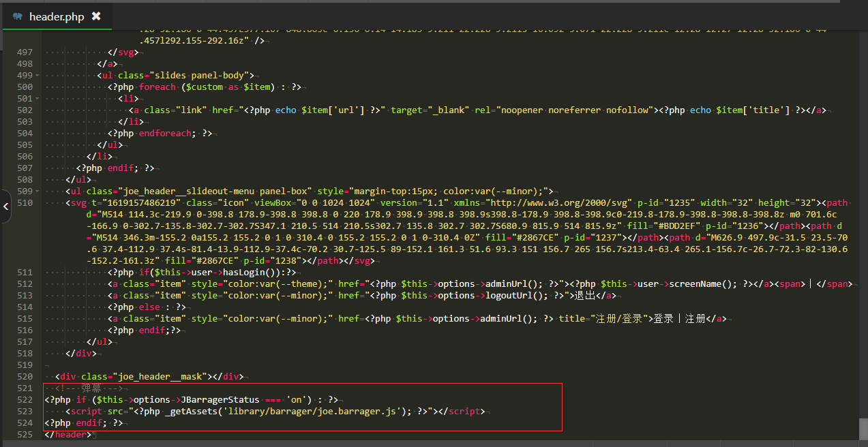Click line number 520 in the gutter
Screen dimensions: 868x447
tap(25, 376)
